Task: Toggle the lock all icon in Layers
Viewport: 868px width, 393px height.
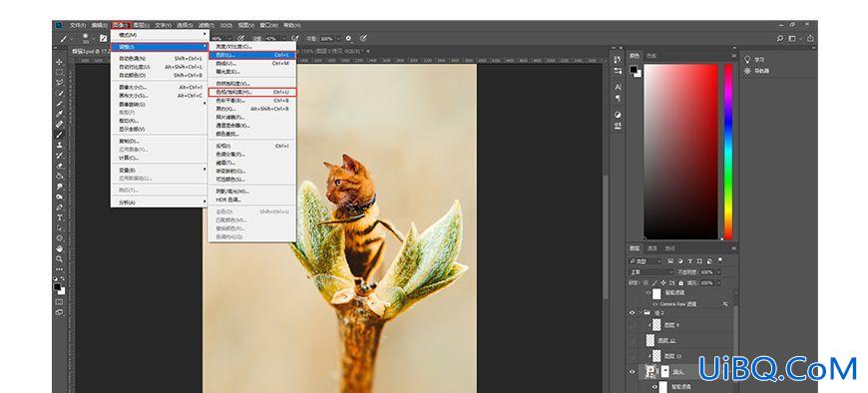Action: (680, 283)
